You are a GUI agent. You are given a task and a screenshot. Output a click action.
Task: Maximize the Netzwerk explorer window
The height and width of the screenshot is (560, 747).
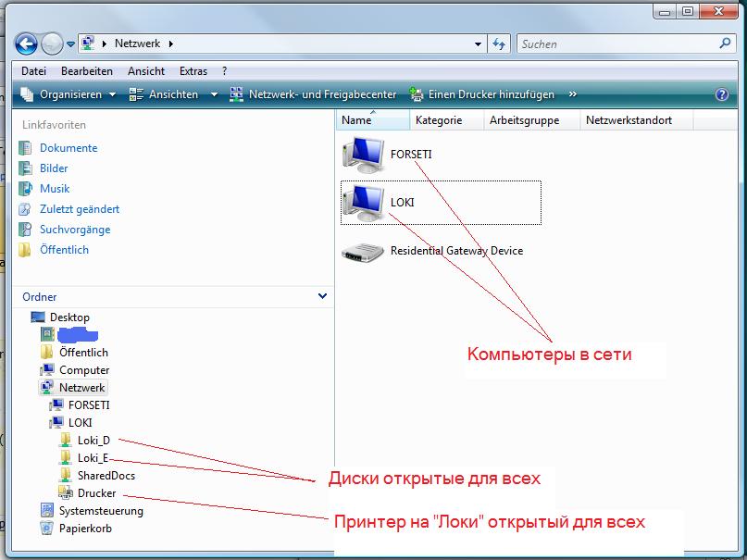688,11
